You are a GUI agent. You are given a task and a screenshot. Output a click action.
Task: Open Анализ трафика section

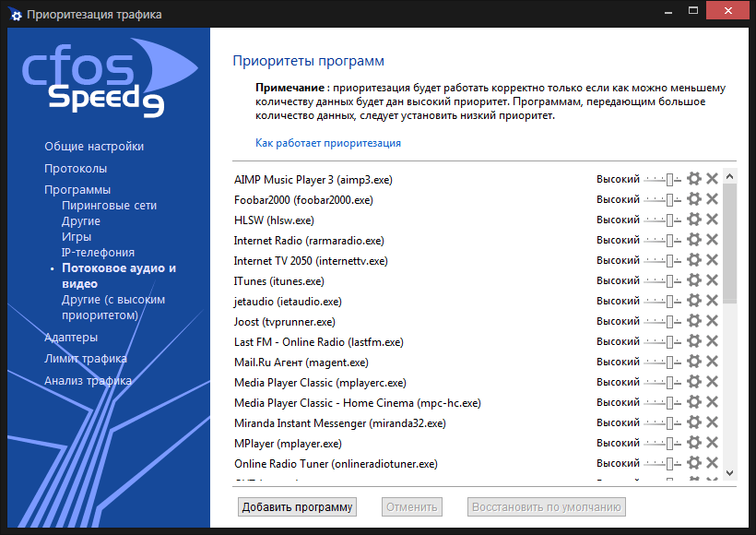pyautogui.click(x=88, y=381)
